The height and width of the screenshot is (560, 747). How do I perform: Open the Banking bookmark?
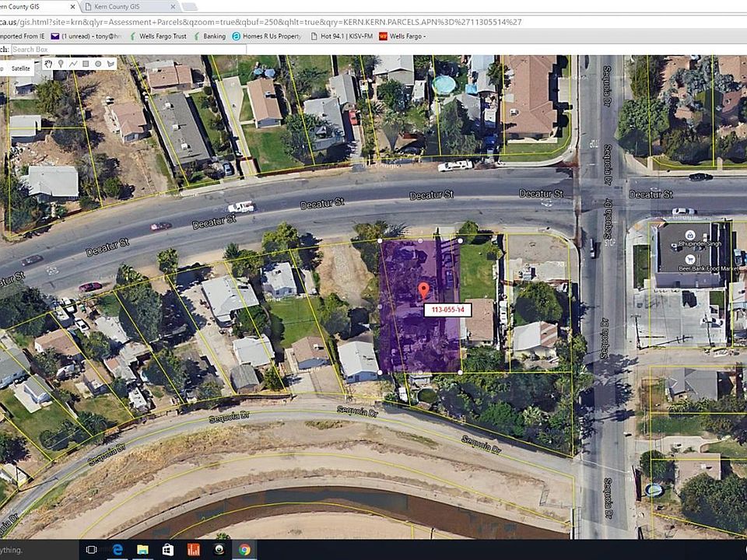(x=209, y=37)
